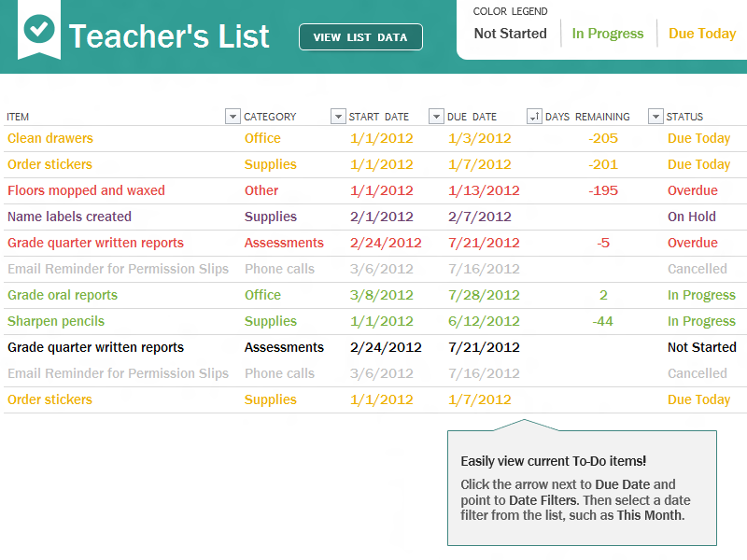Click the checkmark bookmark logo icon
747x560 pixels.
(x=39, y=30)
